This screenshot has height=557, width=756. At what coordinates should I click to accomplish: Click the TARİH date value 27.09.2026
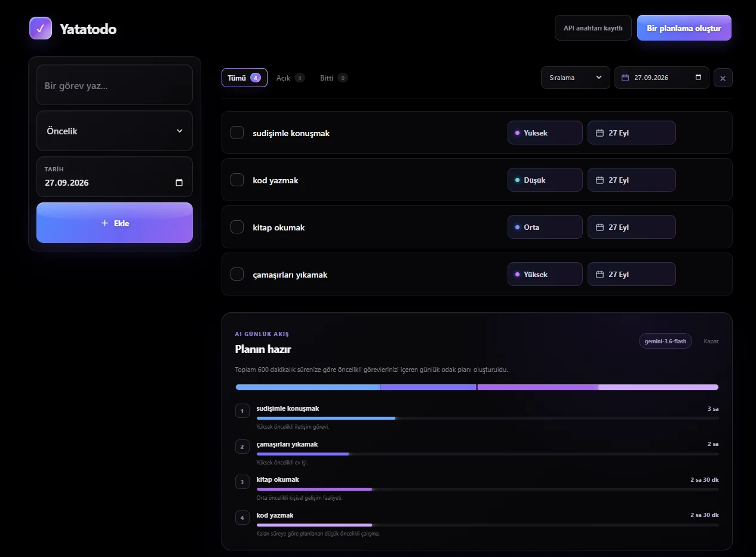(67, 183)
